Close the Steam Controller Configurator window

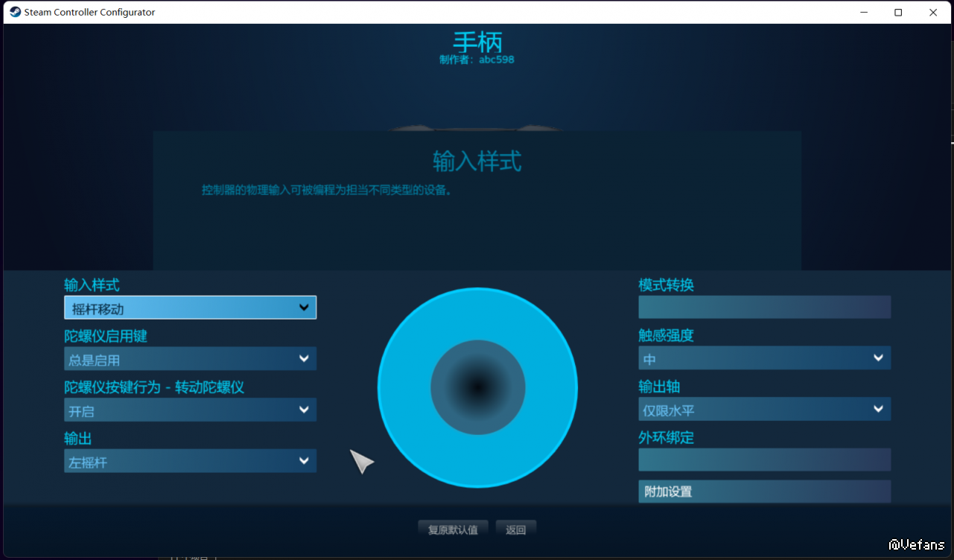click(933, 12)
